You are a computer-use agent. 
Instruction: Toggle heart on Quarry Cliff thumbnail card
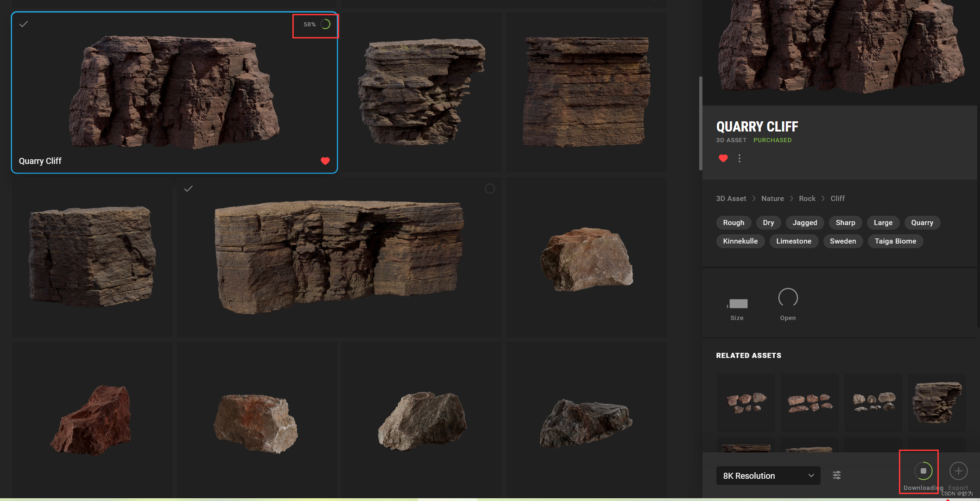pos(325,161)
